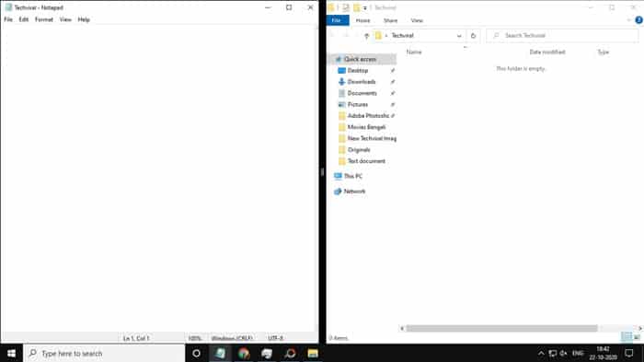Refresh the Technical folder view
The width and height of the screenshot is (644, 362).
pos(473,36)
